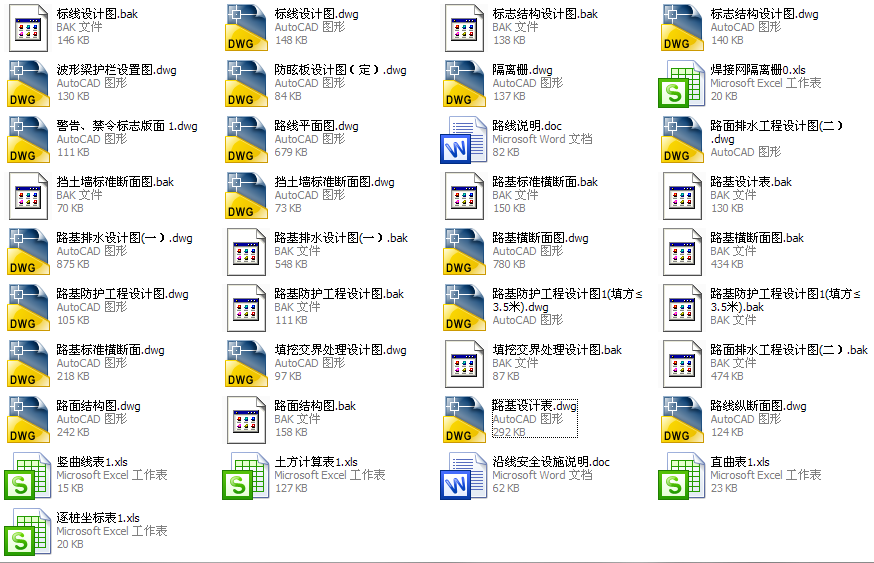
Task: Click the file name 挡土墙标准断面图.dwg
Action: (334, 182)
